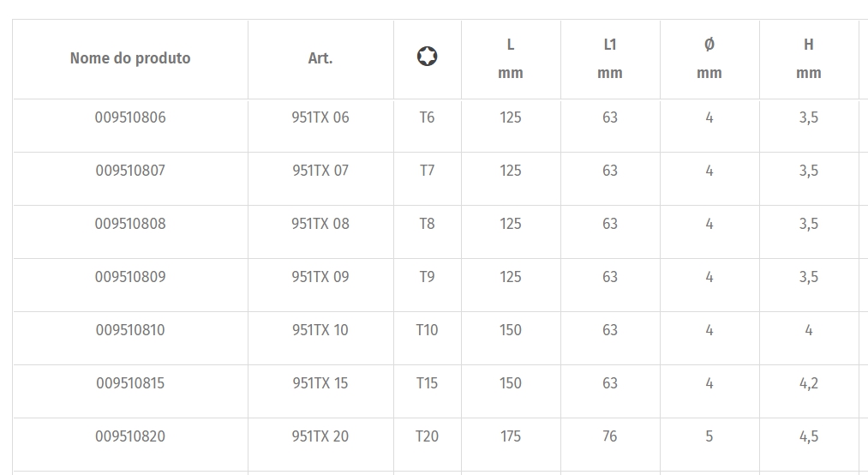Click the H mm column header
The height and width of the screenshot is (475, 868).
point(809,58)
